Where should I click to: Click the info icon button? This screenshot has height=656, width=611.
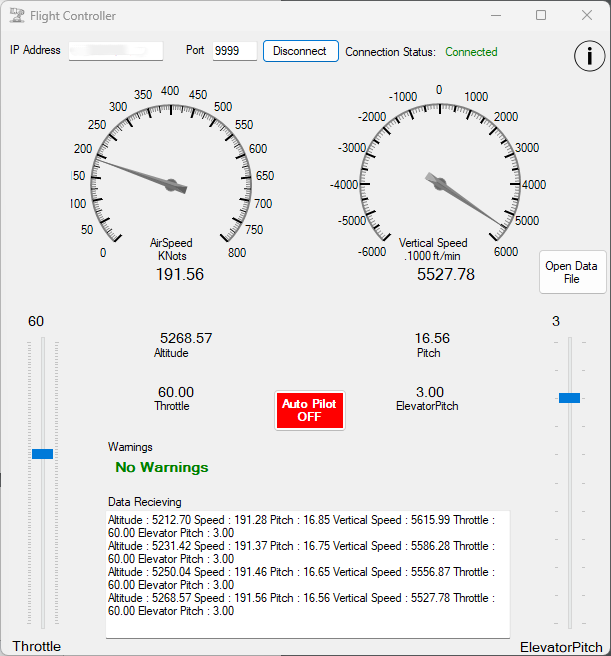pos(589,56)
